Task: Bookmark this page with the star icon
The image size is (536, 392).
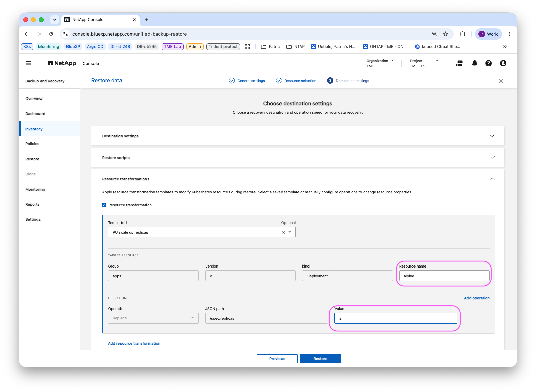Action: (x=446, y=34)
